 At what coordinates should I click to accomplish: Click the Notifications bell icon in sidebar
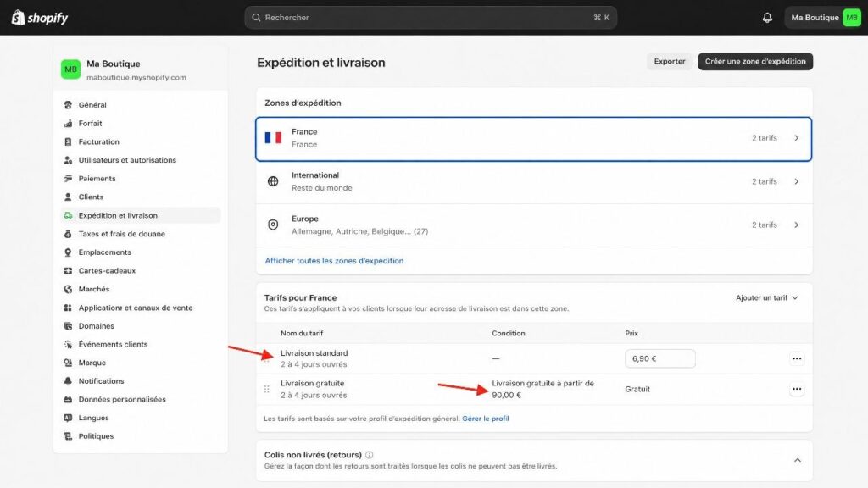tap(68, 381)
